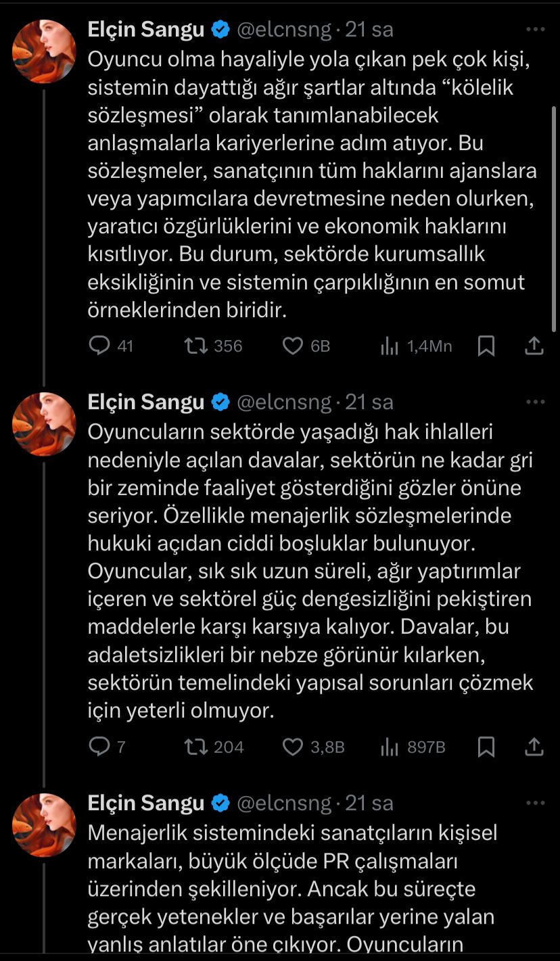Retweet the post with 356 retweets
This screenshot has width=560, height=961.
[196, 346]
